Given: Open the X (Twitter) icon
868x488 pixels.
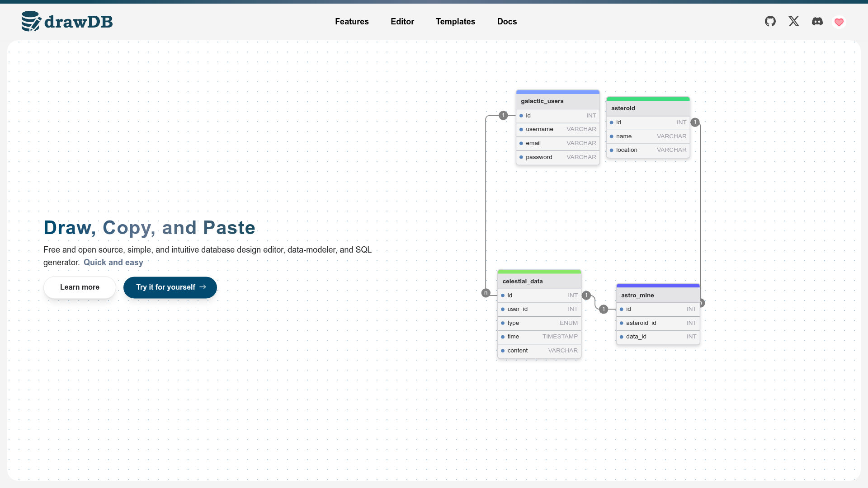Looking at the screenshot, I should (x=794, y=21).
